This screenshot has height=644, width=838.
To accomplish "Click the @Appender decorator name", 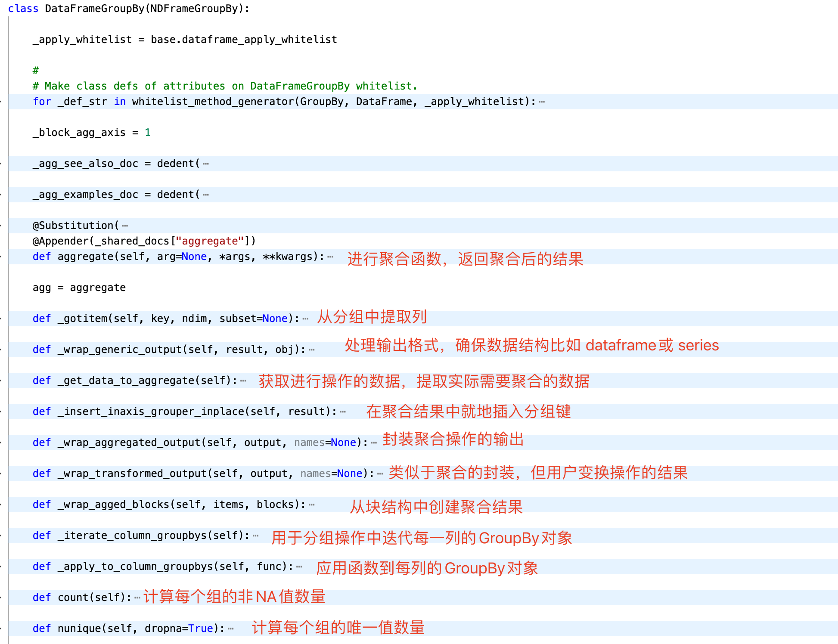I will click(x=60, y=241).
